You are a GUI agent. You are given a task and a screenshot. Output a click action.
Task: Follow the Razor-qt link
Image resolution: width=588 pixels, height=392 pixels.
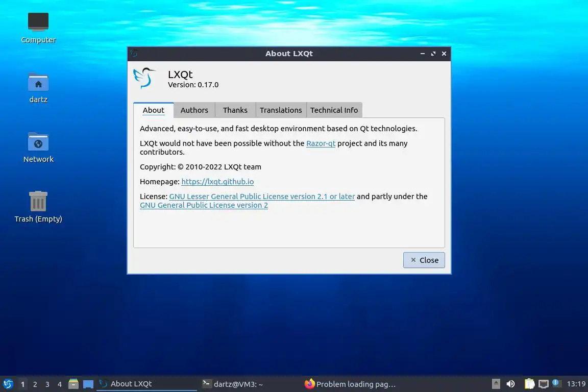tap(321, 143)
